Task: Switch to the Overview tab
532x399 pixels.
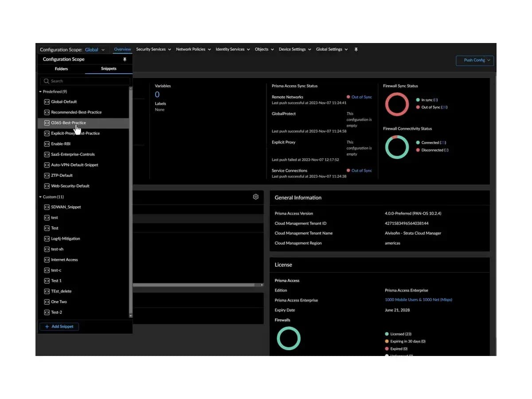Action: pyautogui.click(x=122, y=49)
